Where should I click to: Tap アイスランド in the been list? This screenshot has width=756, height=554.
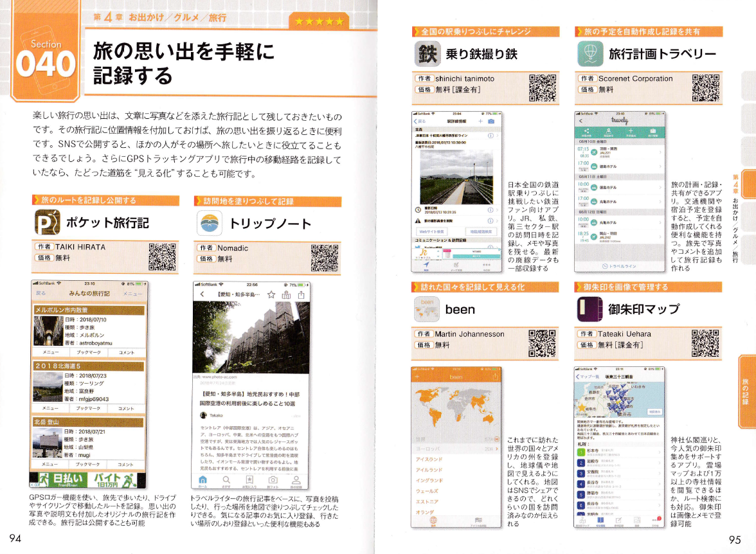tap(429, 460)
